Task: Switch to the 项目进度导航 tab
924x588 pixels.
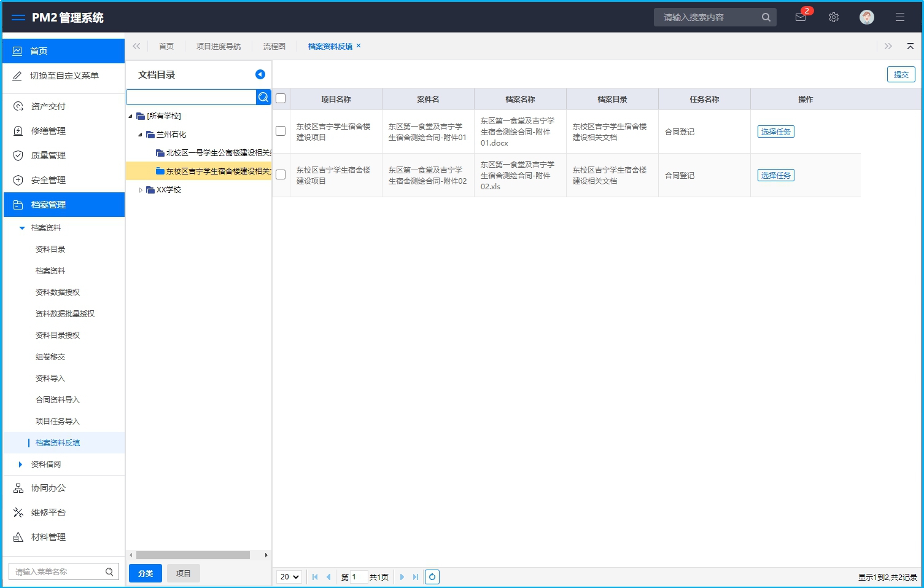Action: tap(218, 46)
